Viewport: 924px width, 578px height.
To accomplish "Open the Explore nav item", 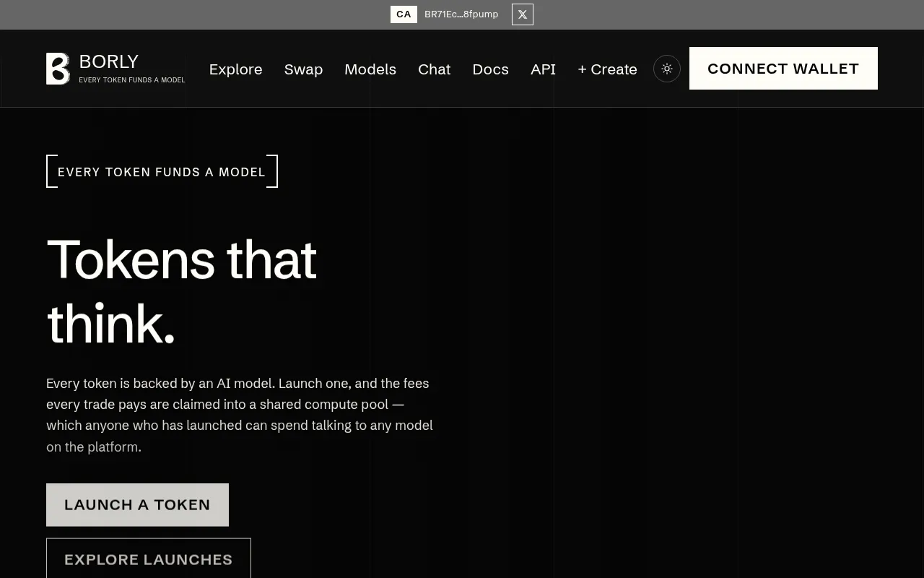I will [236, 69].
